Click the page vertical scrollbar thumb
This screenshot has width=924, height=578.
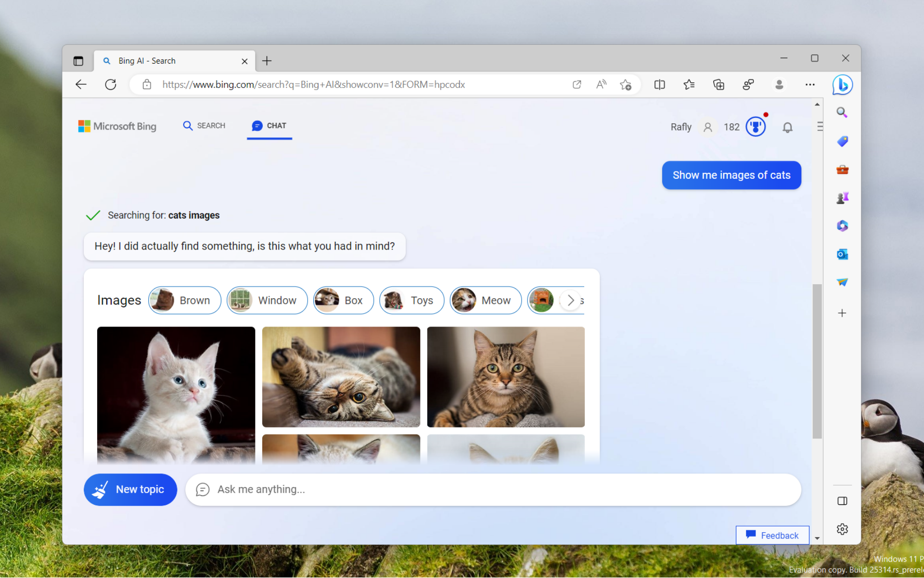coord(817,361)
